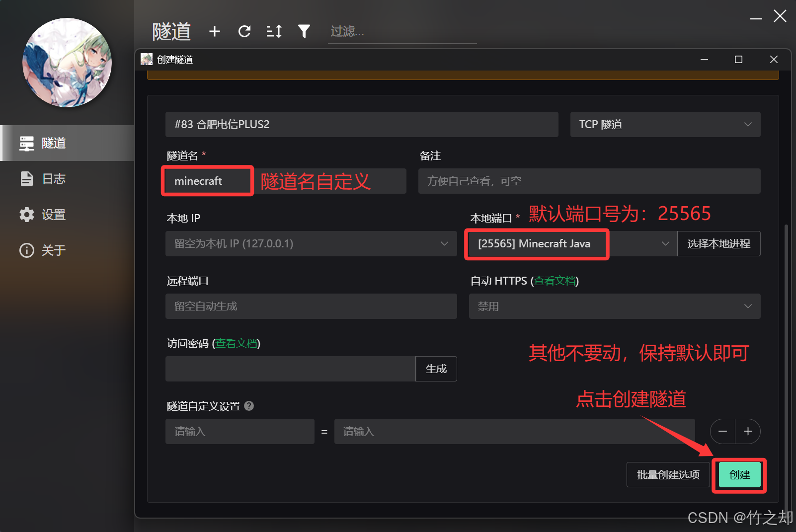Open the TCP 隧道 type dropdown

665,124
